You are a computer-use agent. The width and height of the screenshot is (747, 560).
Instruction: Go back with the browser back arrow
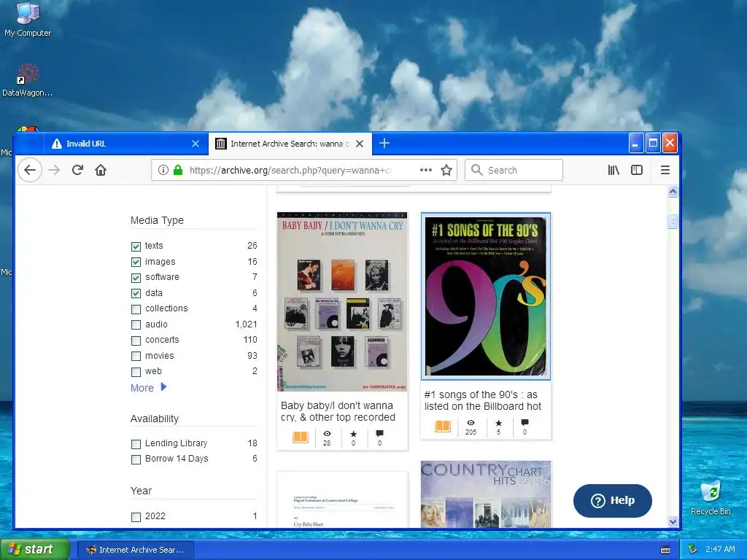point(30,170)
